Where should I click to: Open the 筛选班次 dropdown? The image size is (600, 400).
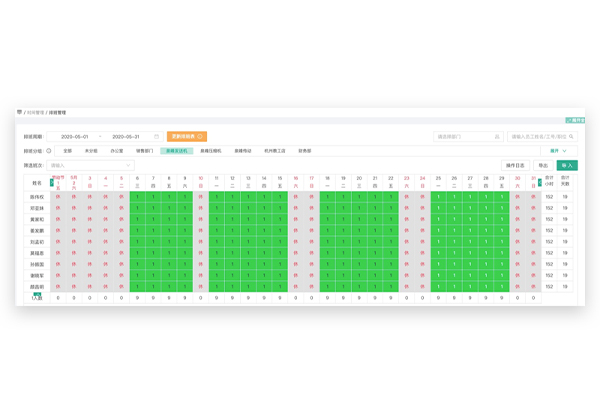pos(90,165)
